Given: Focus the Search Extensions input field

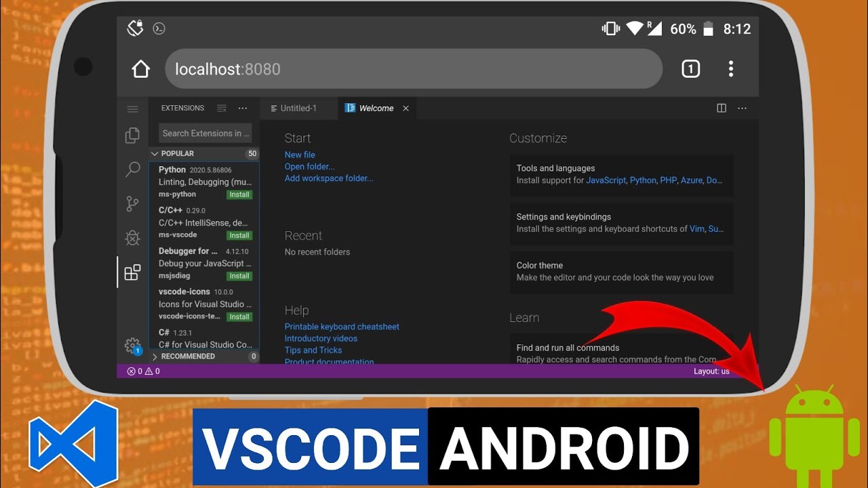Looking at the screenshot, I should click(205, 134).
